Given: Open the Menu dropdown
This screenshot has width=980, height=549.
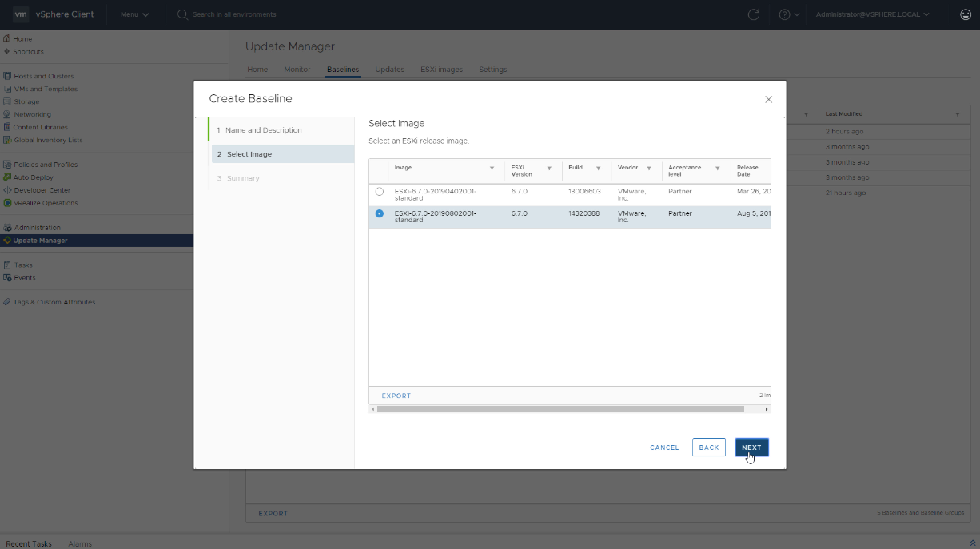Looking at the screenshot, I should click(x=134, y=14).
